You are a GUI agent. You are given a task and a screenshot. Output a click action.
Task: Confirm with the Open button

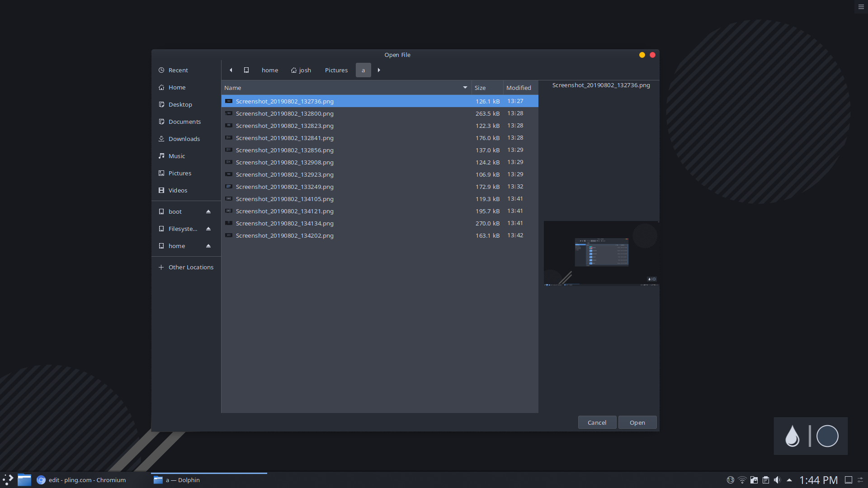(637, 422)
